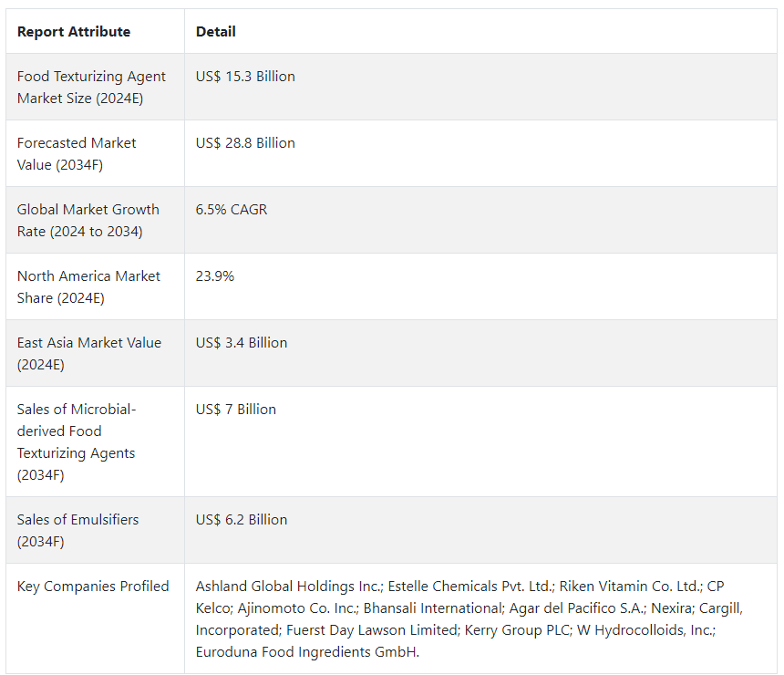Image resolution: width=784 pixels, height=675 pixels.
Task: Select the North America Market Share label
Action: (x=88, y=287)
